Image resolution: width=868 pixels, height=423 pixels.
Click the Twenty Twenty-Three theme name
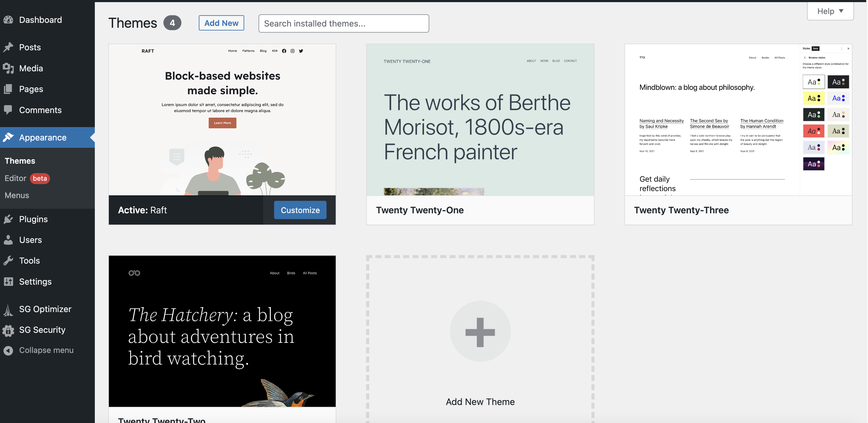[x=681, y=210]
